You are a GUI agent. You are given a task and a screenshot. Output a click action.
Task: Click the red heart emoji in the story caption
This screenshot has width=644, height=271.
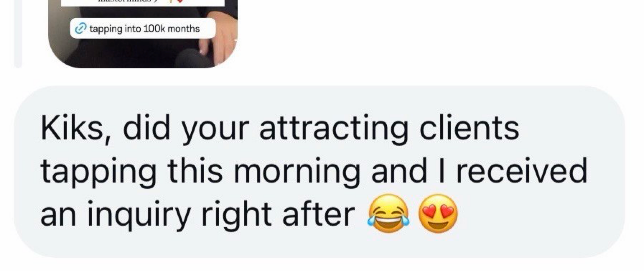tap(180, 2)
